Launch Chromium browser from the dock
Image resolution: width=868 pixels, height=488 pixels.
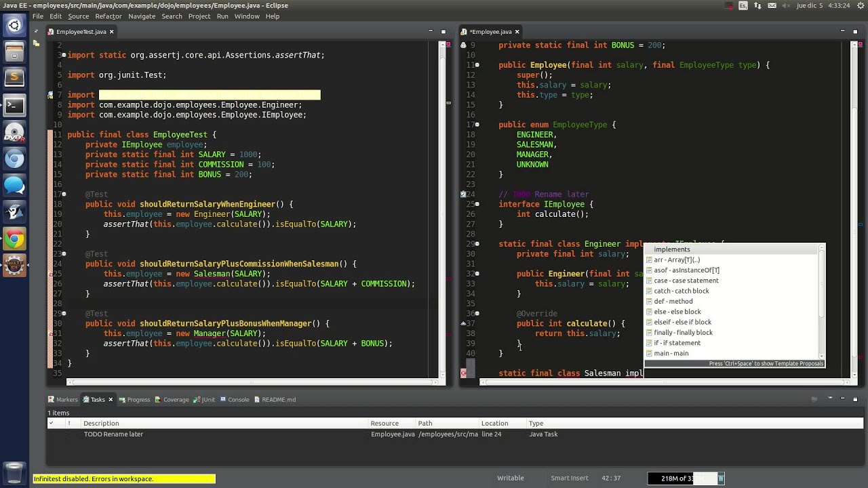[x=14, y=159]
